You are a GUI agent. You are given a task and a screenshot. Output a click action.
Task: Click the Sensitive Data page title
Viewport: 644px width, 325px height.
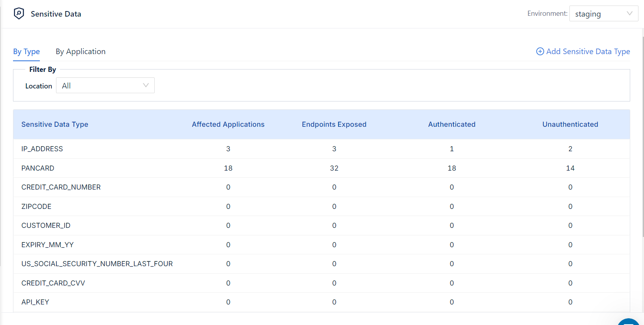[56, 14]
